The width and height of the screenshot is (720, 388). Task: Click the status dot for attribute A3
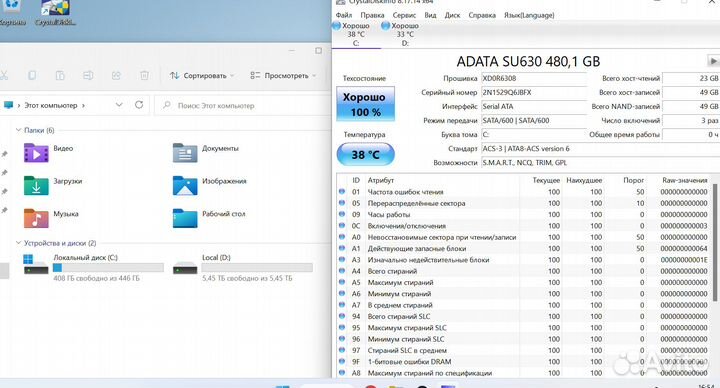342,259
